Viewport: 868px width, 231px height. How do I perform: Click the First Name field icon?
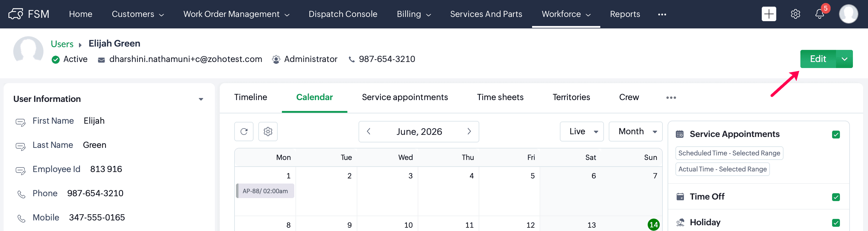pyautogui.click(x=21, y=122)
